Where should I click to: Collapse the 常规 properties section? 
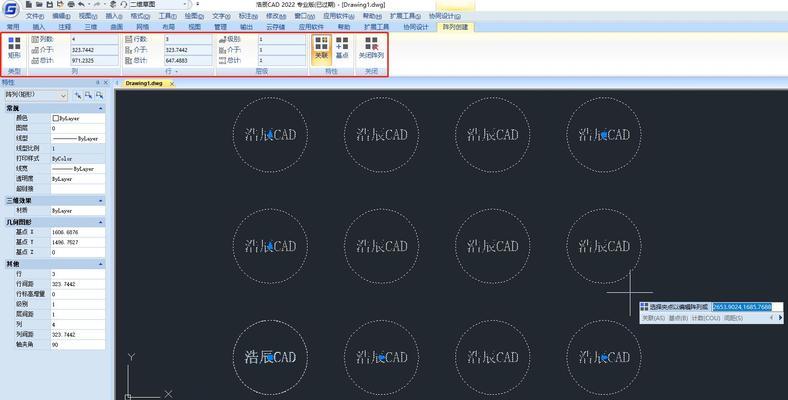(x=101, y=109)
